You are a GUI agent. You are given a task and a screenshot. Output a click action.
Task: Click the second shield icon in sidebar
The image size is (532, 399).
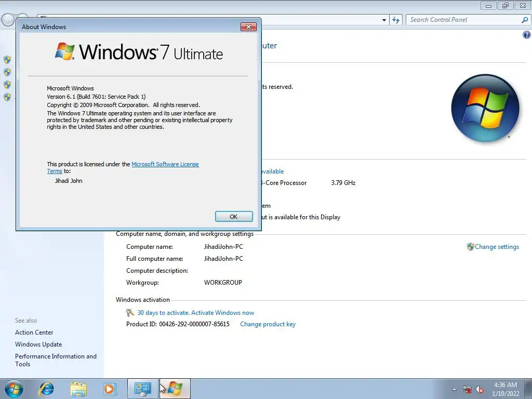coord(7,72)
